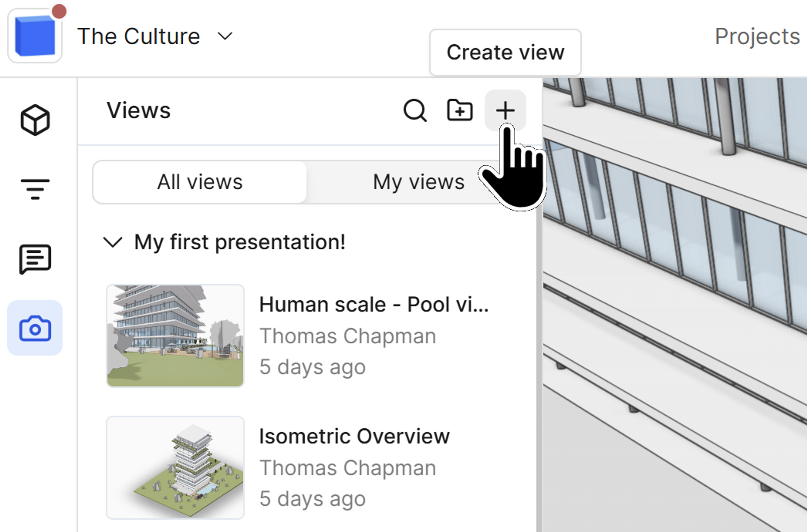The height and width of the screenshot is (532, 807).
Task: Click the My first presentation! group label
Action: [240, 242]
